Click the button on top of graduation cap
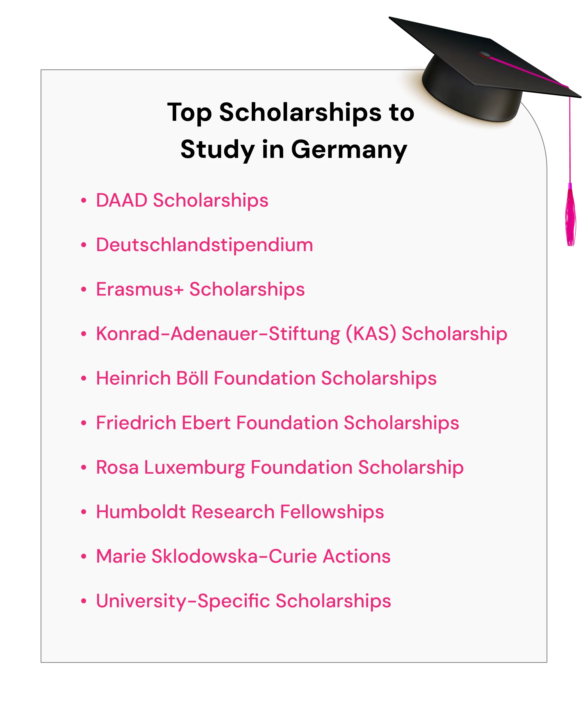The height and width of the screenshot is (721, 588). 485,55
